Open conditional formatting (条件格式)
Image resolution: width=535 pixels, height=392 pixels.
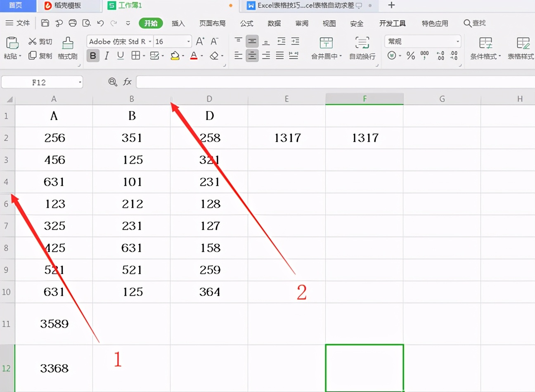point(485,48)
